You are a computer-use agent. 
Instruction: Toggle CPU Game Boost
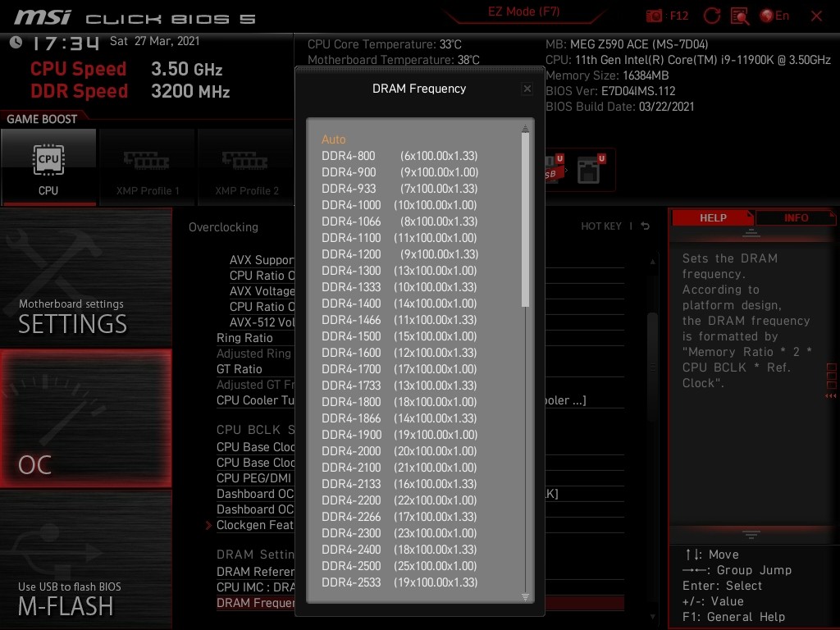click(48, 167)
